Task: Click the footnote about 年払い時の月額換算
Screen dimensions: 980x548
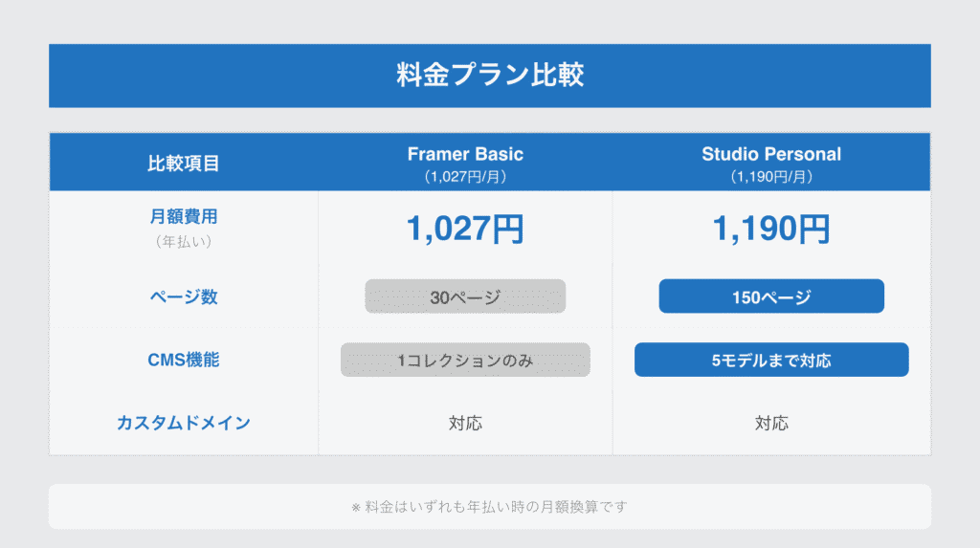Action: click(489, 506)
